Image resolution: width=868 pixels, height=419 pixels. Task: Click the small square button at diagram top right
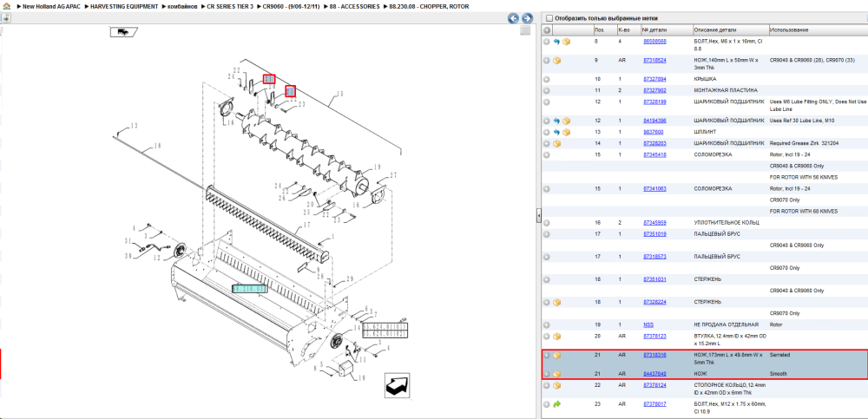click(x=525, y=31)
